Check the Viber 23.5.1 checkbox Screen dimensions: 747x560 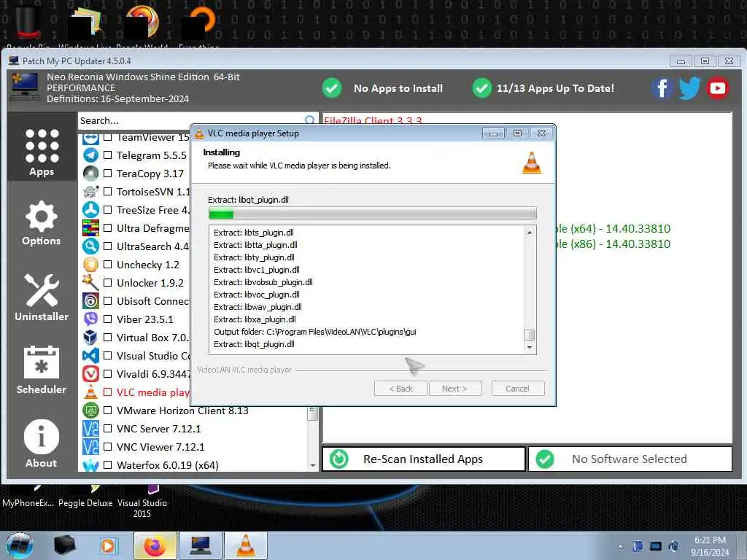[x=108, y=319]
